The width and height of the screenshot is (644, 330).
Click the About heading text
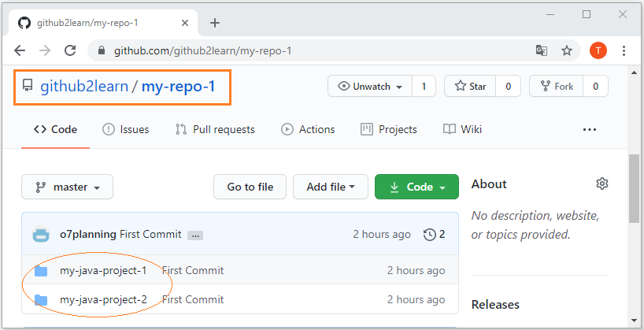click(489, 184)
